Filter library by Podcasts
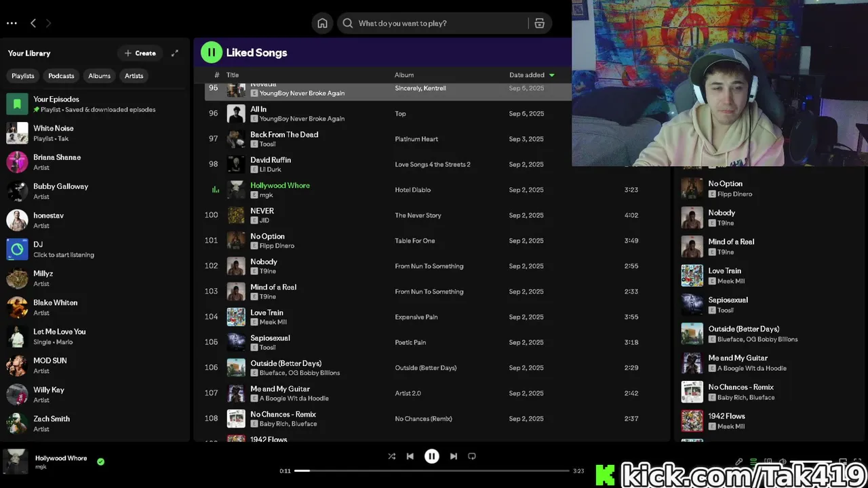Screen dimensions: 868x488 (x=61, y=76)
